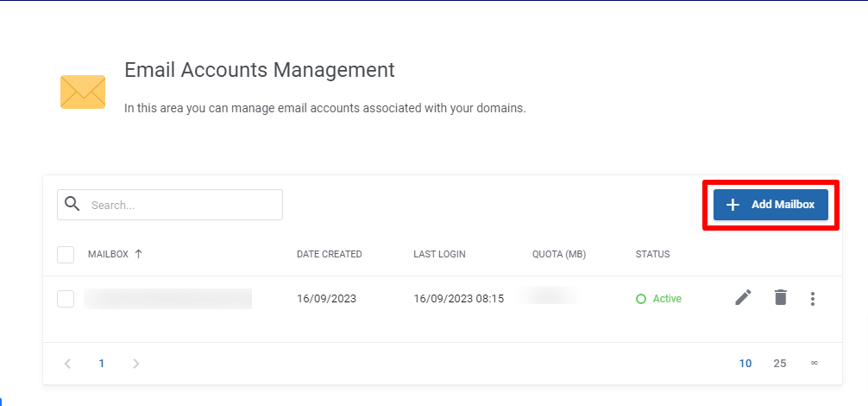Go to next page with right chevron
868x406 pixels.
[x=135, y=364]
